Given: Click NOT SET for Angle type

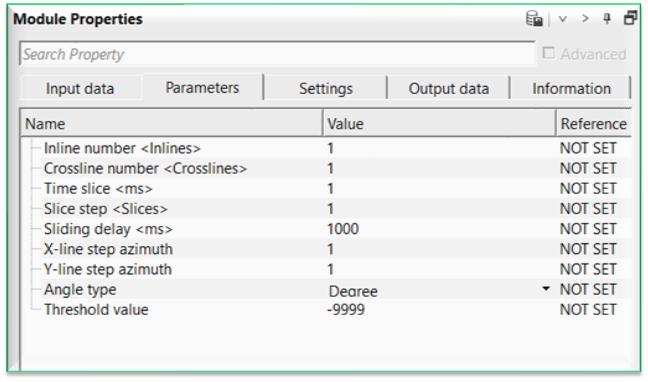Looking at the screenshot, I should [588, 289].
